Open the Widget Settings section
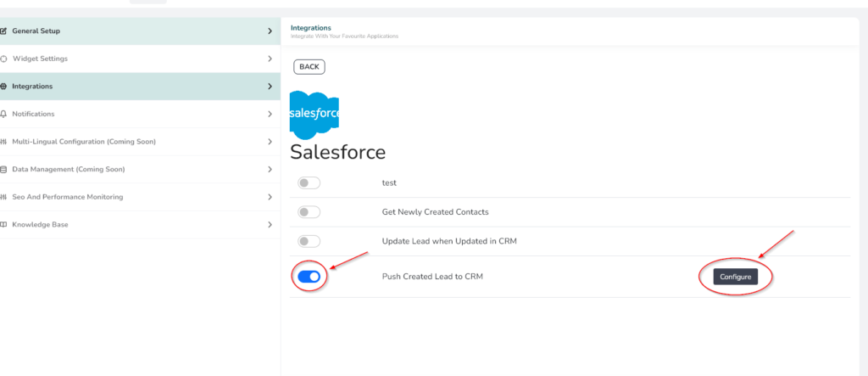The height and width of the screenshot is (376, 868). click(x=140, y=59)
